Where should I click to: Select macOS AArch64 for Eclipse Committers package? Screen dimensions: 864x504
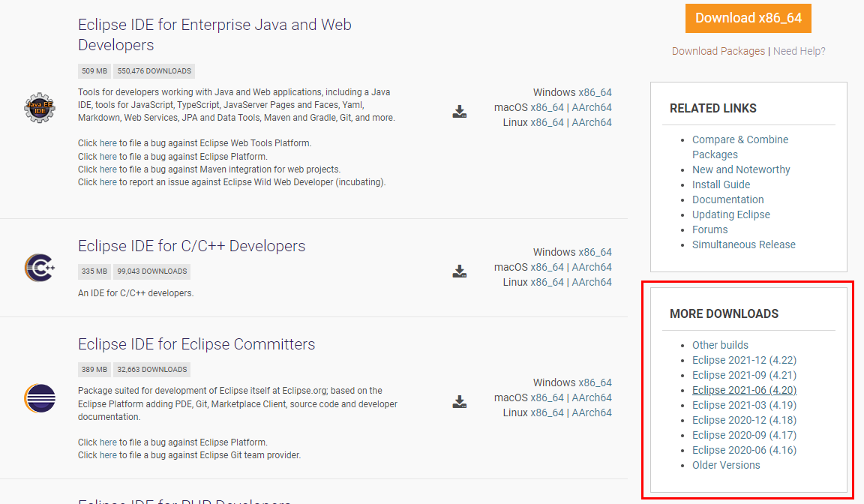592,397
